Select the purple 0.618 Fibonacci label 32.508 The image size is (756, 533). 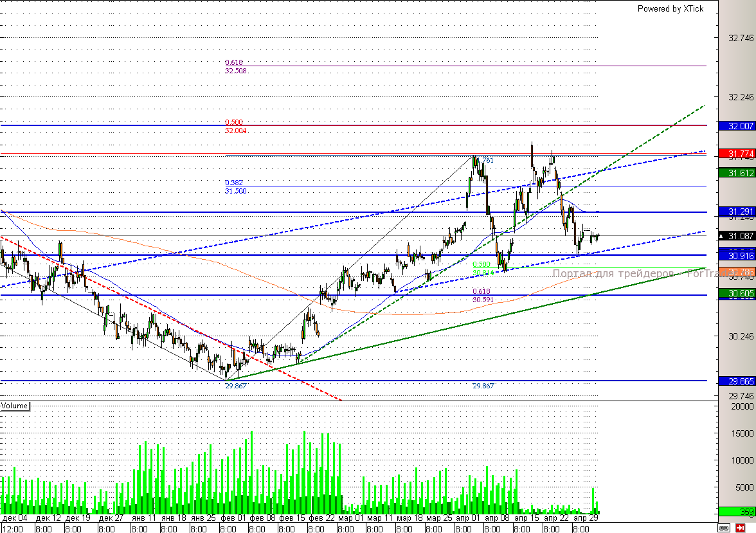pyautogui.click(x=236, y=67)
